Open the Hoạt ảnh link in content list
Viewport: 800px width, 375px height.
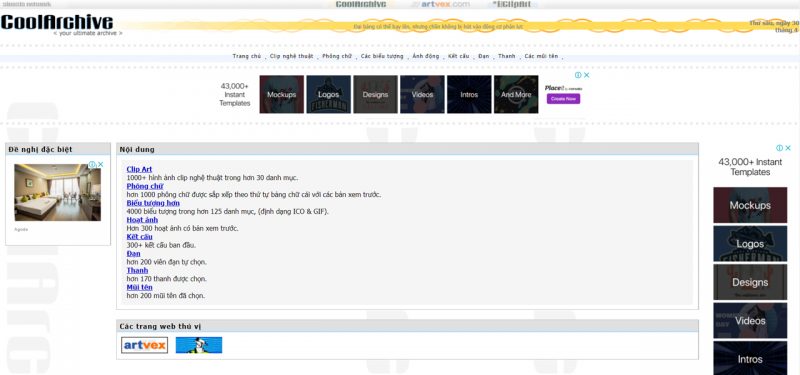[142, 220]
